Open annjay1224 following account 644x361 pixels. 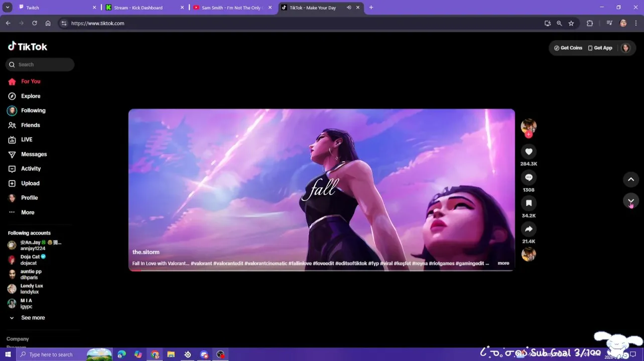tap(35, 245)
